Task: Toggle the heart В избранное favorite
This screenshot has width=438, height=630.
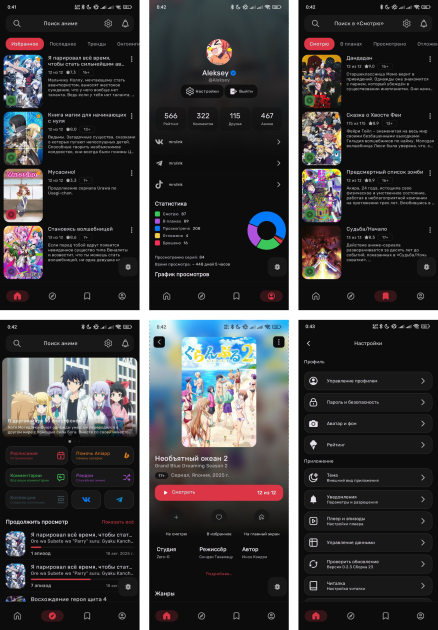Action: click(219, 517)
